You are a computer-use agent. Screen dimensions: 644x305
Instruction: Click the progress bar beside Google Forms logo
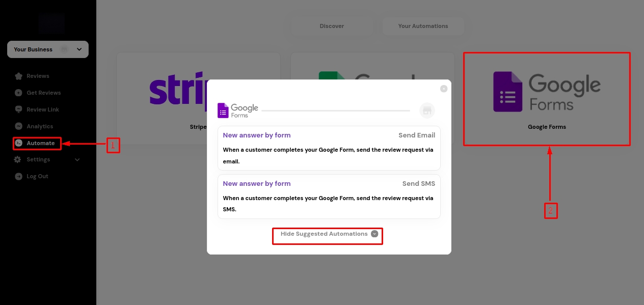pos(335,110)
